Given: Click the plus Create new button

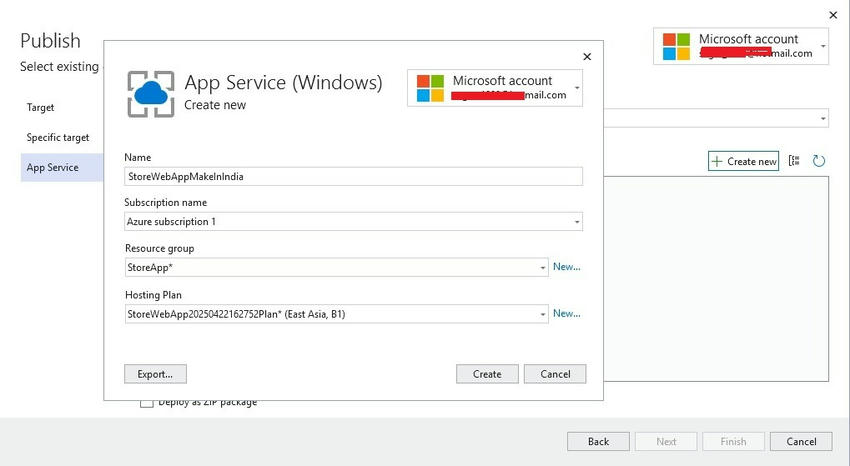Looking at the screenshot, I should click(x=743, y=161).
